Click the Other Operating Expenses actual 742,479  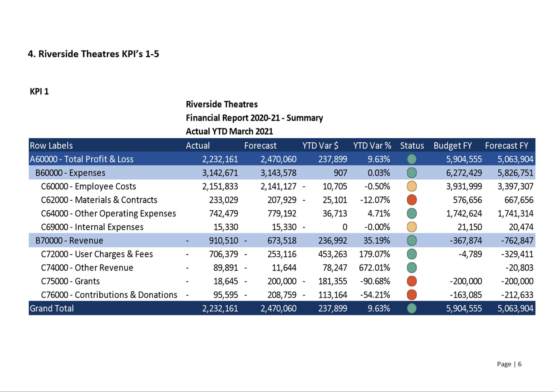(x=223, y=214)
